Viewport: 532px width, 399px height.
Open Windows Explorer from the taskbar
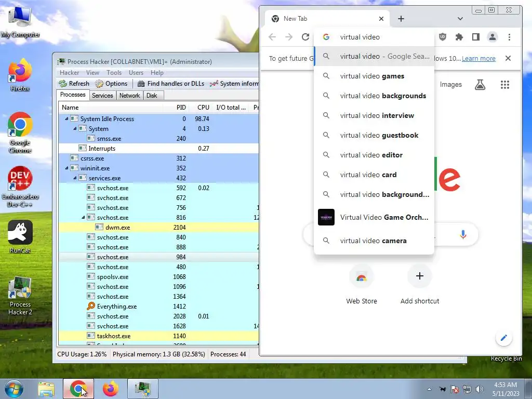(46, 389)
